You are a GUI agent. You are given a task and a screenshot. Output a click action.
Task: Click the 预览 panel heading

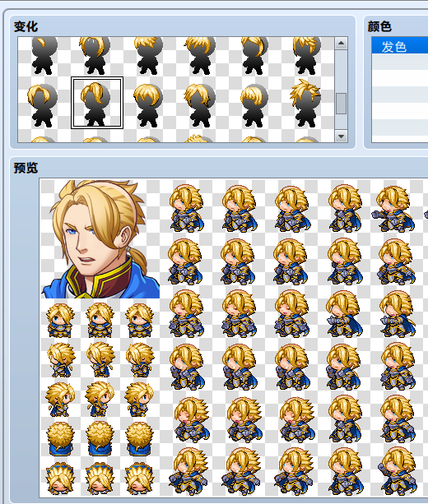tap(26, 168)
